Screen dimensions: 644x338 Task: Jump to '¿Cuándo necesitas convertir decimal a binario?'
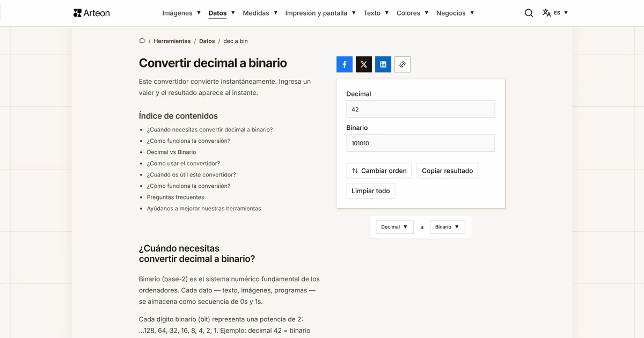click(210, 129)
